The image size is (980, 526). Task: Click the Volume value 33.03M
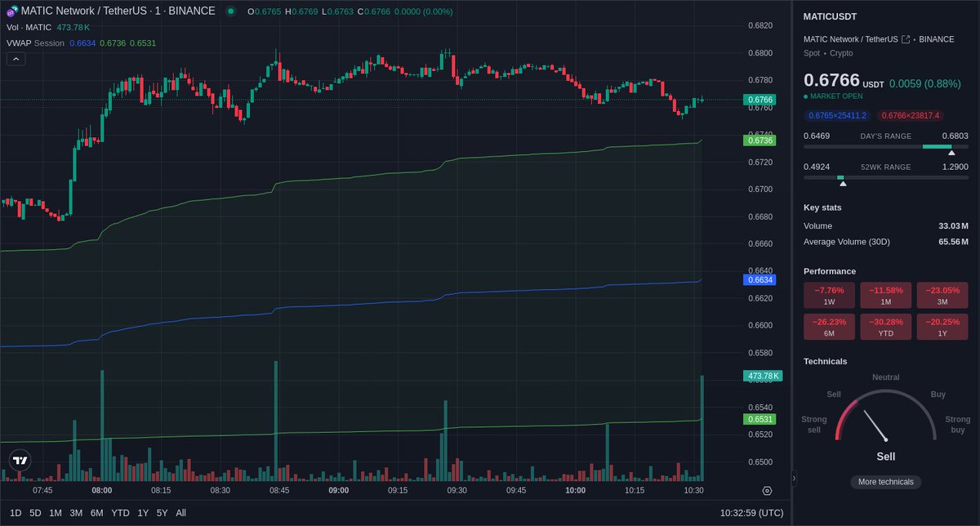point(953,226)
